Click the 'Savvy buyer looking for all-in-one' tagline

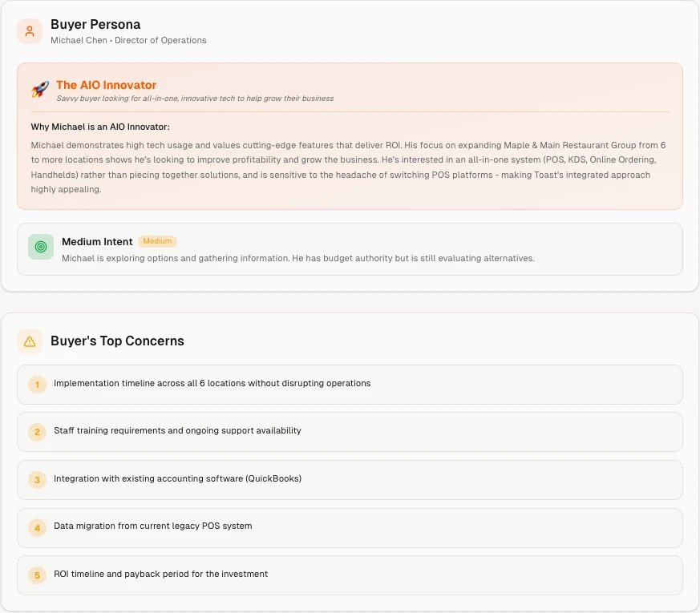(x=195, y=99)
